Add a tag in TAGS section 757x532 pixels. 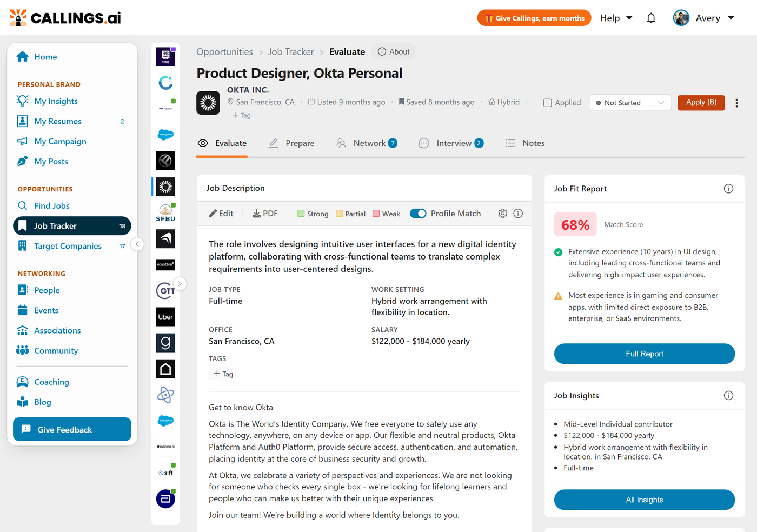pos(223,374)
